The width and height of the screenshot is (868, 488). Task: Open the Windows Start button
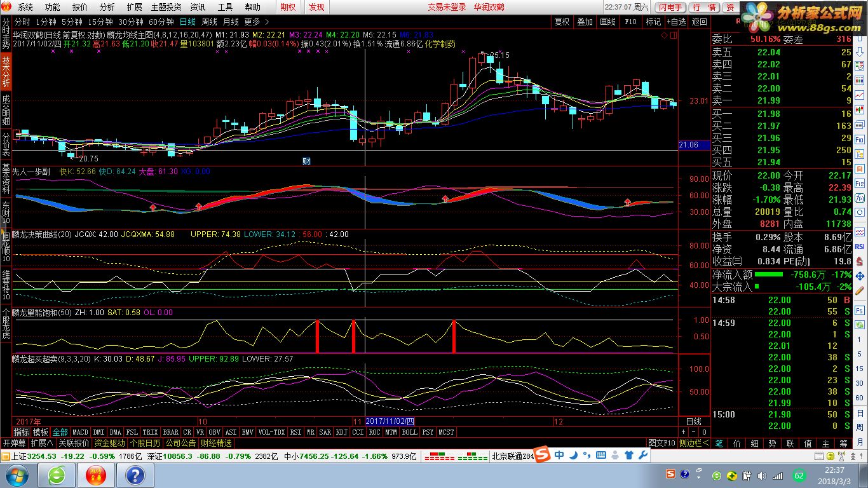click(x=17, y=475)
